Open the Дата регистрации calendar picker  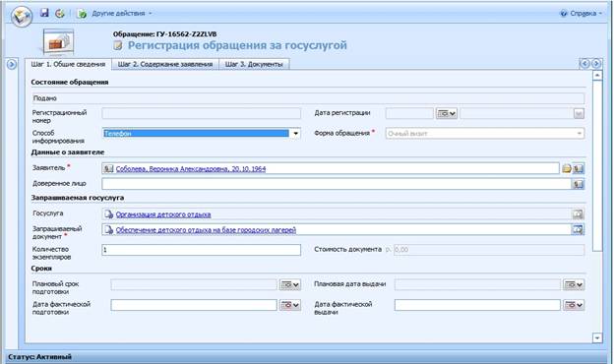[x=447, y=113]
